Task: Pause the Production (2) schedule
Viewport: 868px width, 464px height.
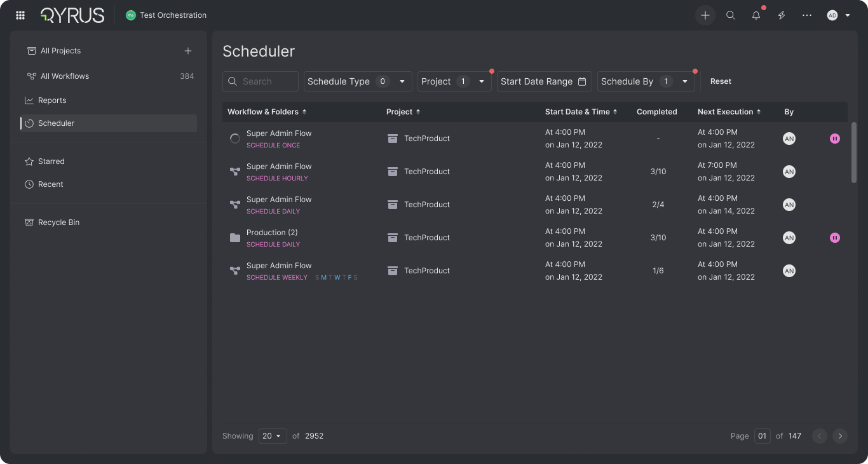Action: coord(835,238)
